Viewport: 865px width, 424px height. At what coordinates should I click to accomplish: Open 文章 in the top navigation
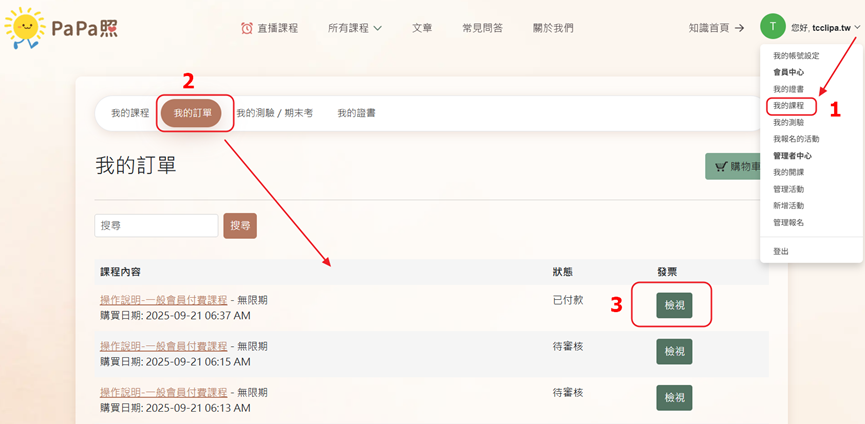coord(422,28)
